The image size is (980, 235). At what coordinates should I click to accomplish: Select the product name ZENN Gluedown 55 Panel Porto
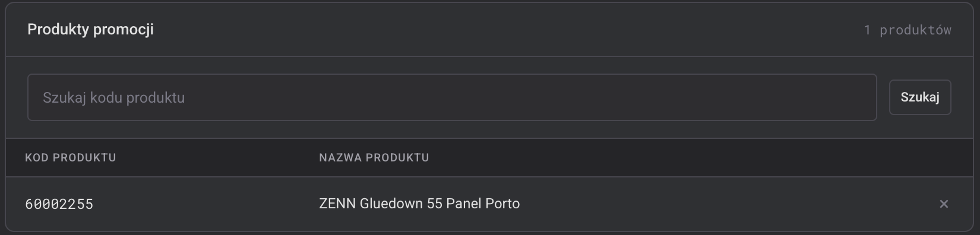pyautogui.click(x=419, y=204)
